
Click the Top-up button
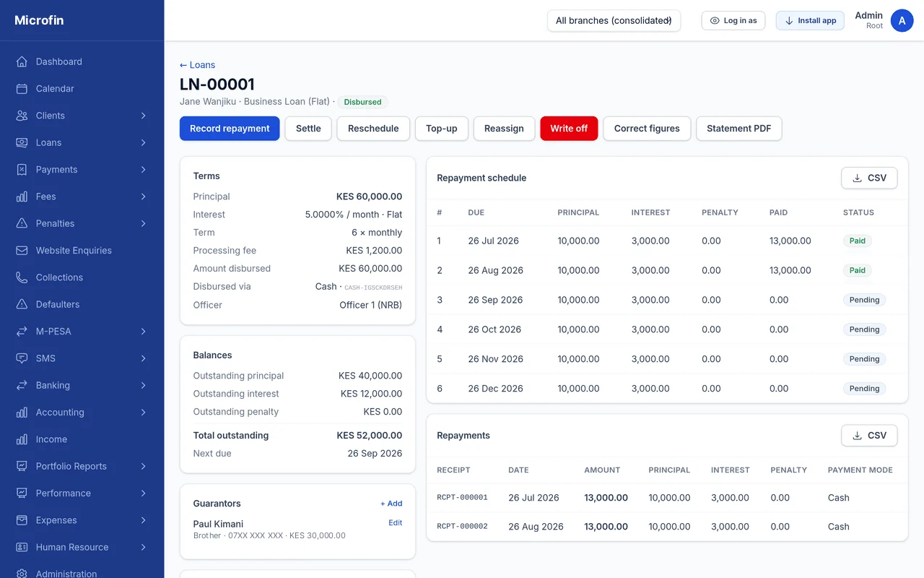[442, 129]
